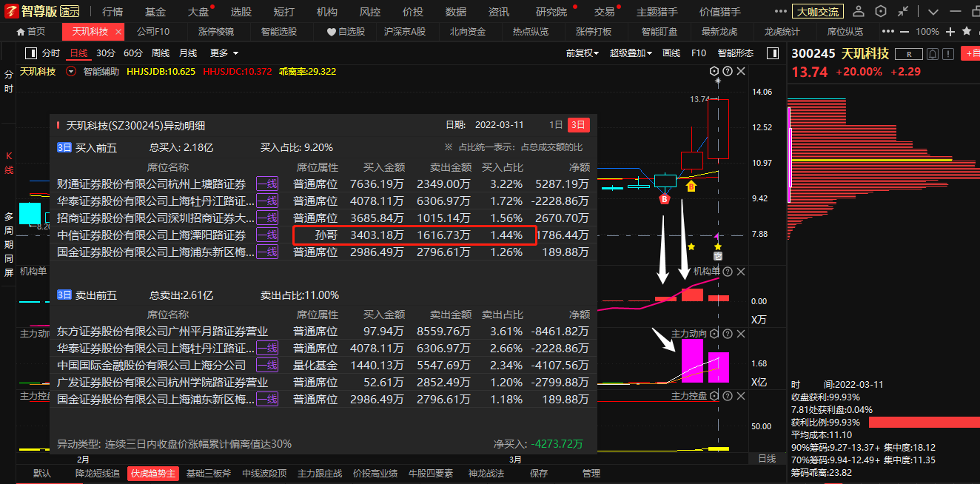Switch to 龙虎统计 tab

tap(782, 32)
